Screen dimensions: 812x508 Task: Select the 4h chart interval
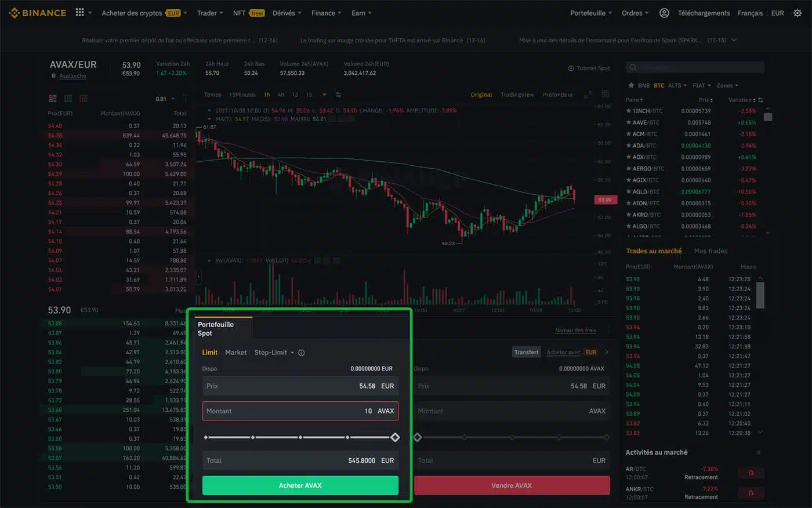tap(281, 95)
